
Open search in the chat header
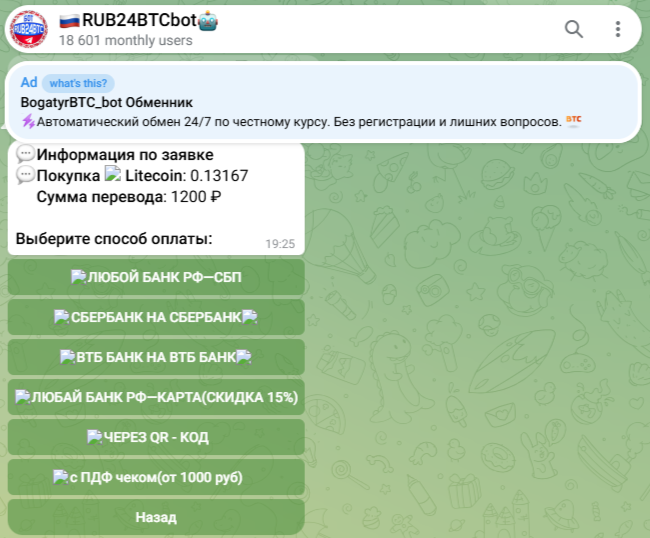(574, 29)
